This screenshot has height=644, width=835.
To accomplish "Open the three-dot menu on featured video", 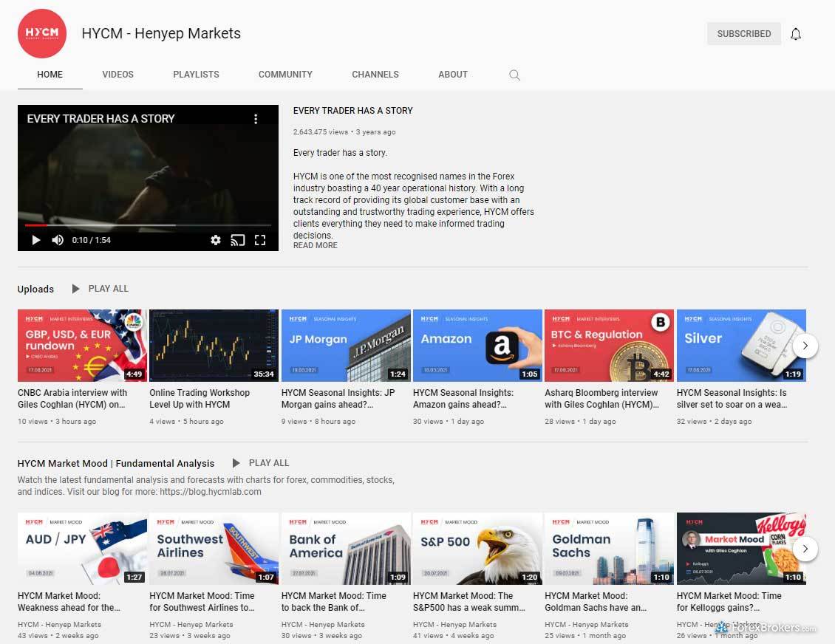I will click(256, 119).
